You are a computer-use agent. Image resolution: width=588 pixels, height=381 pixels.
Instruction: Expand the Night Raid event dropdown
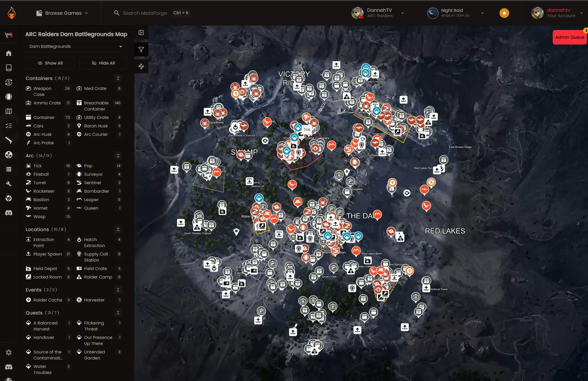[x=455, y=13]
